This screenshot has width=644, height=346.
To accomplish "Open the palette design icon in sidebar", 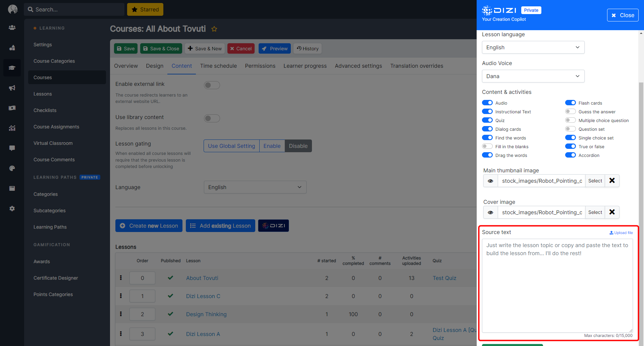I will click(x=12, y=168).
